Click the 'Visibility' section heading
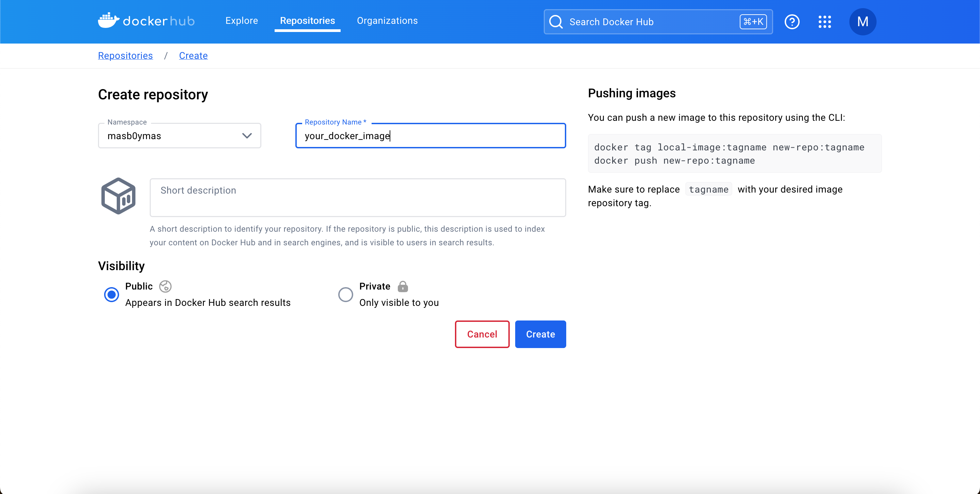 pos(121,266)
